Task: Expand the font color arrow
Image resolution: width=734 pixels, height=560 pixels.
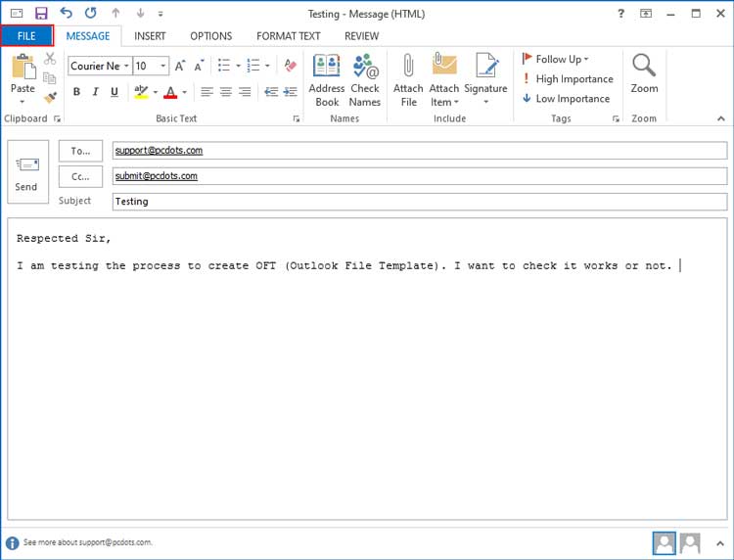Action: [x=185, y=92]
